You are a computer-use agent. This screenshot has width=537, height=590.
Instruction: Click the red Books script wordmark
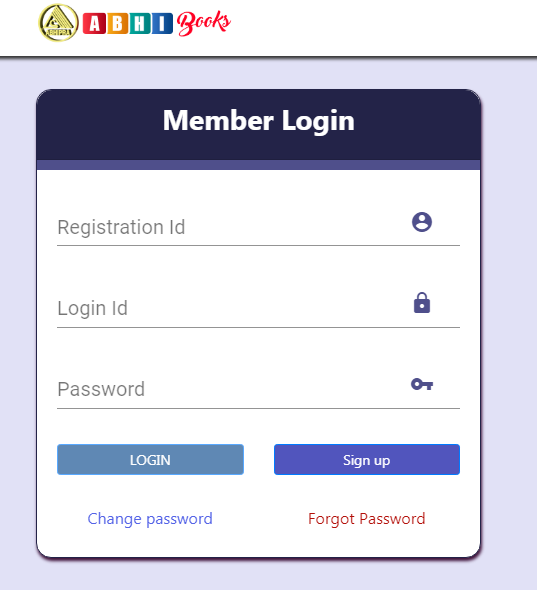coord(204,23)
